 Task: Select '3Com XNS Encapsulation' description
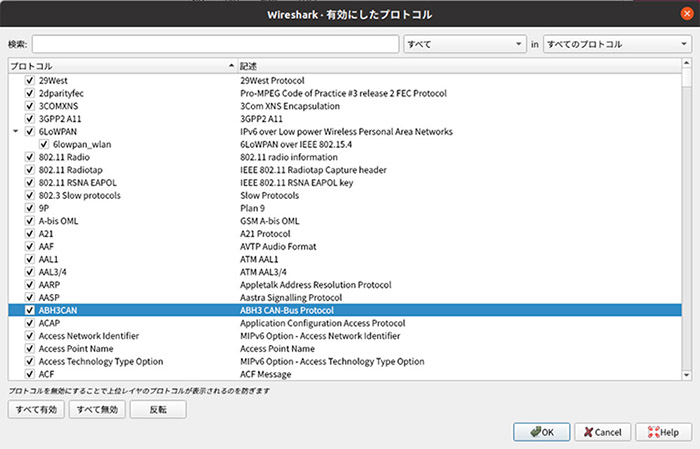(290, 106)
